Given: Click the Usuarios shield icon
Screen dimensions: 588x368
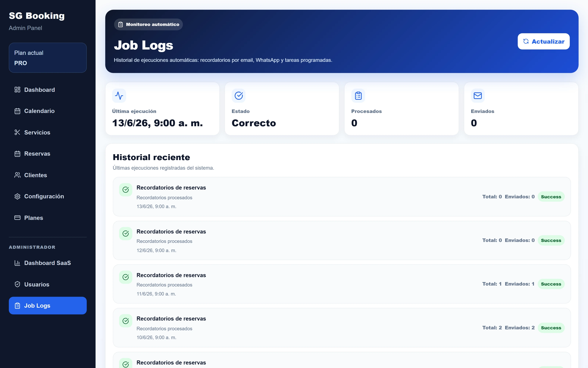Looking at the screenshot, I should click(x=17, y=284).
